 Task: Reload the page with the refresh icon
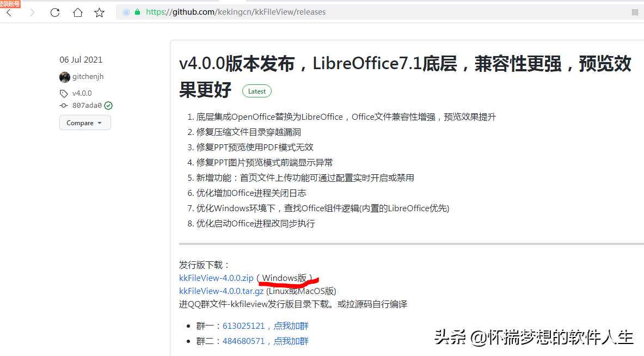click(x=55, y=13)
